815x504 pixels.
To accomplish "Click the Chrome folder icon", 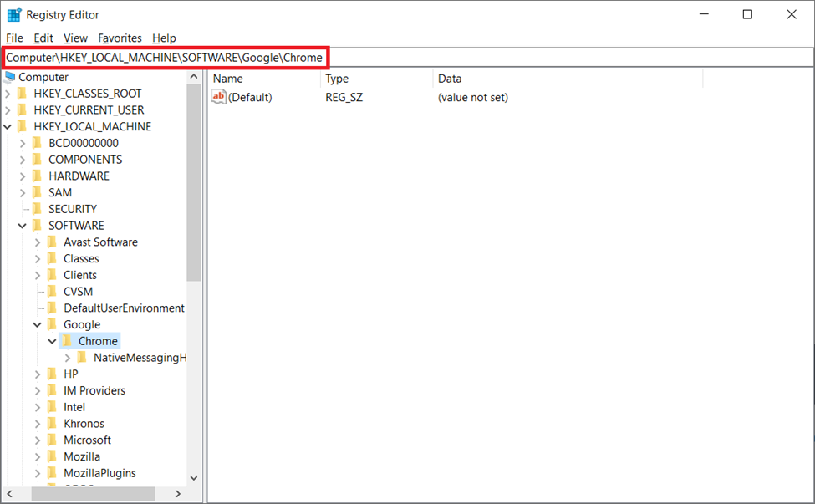I will pos(67,341).
